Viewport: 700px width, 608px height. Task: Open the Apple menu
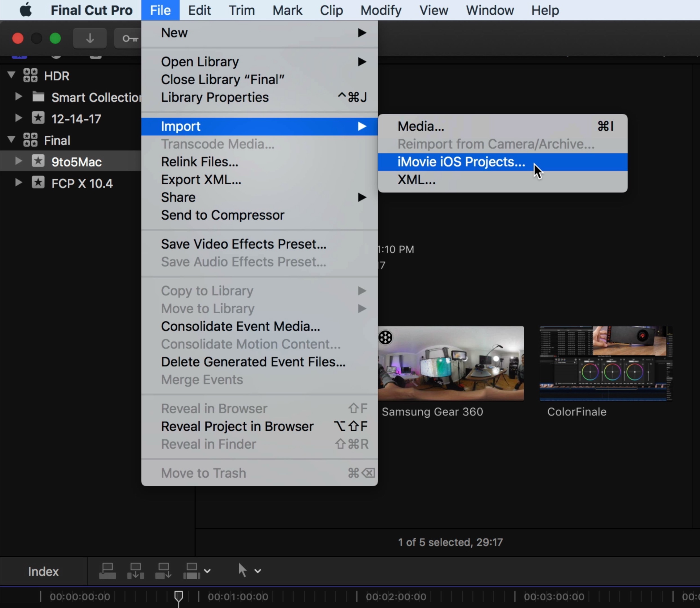coord(25,10)
